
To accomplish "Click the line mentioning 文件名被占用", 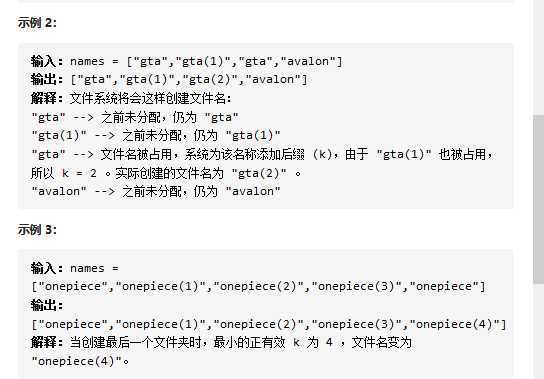I will click(262, 154).
